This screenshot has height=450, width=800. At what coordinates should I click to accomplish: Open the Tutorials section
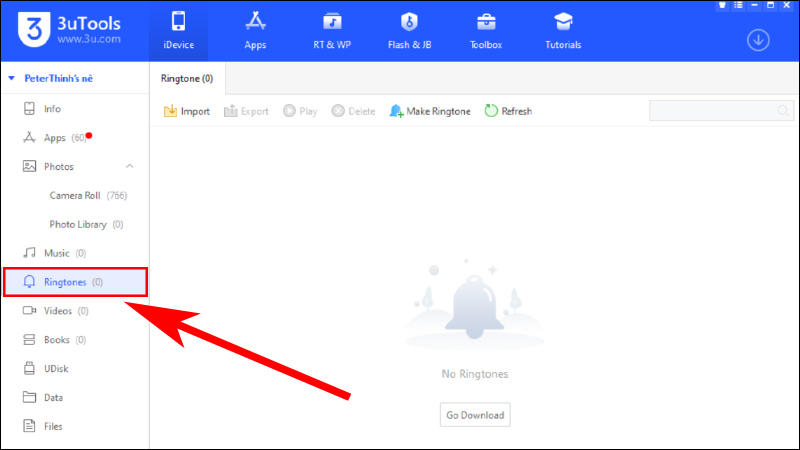tap(563, 31)
